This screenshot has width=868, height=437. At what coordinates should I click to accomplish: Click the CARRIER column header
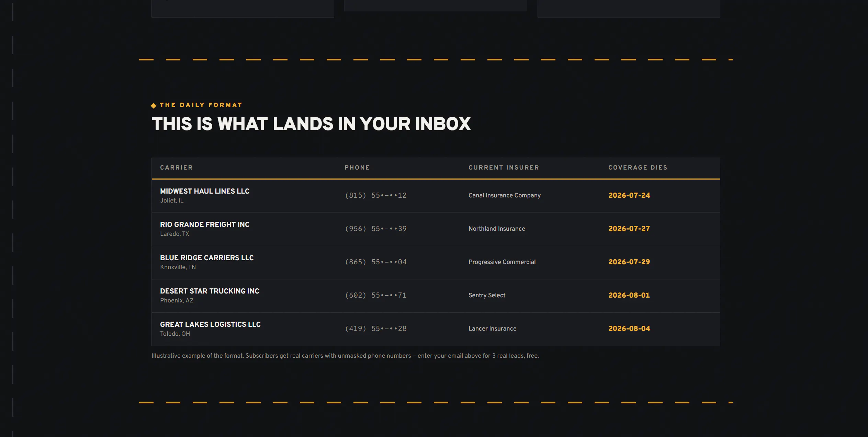176,168
